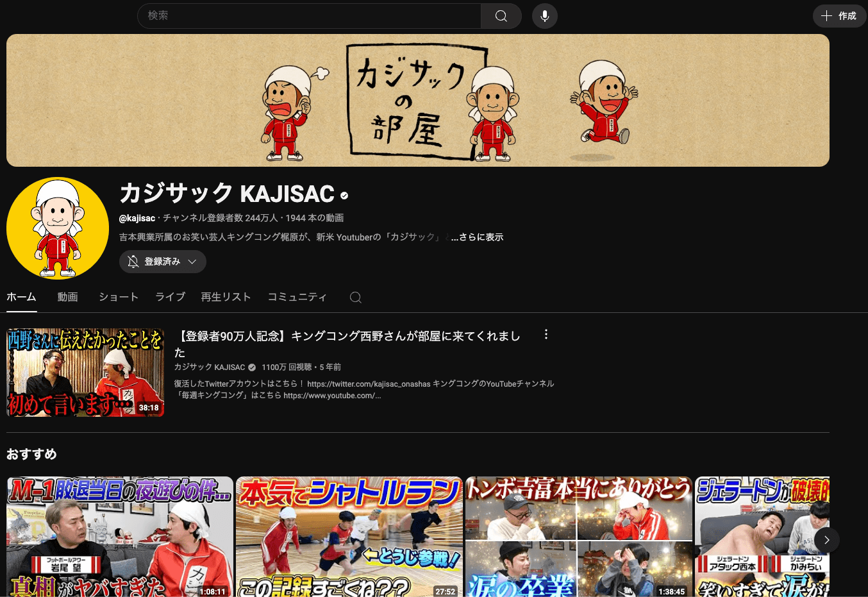Screen dimensions: 868x597
Task: Switch to the 動画 tab
Action: (x=67, y=297)
